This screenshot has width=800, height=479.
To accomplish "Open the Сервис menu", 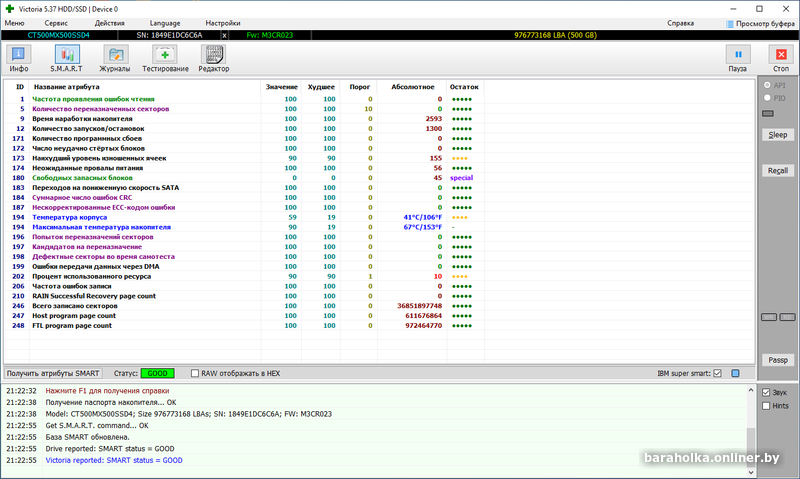I will click(57, 22).
